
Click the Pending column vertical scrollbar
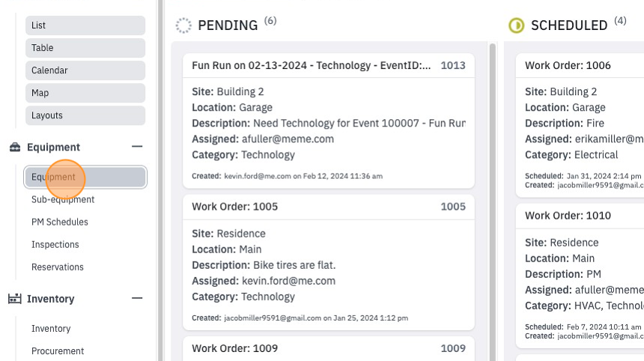tap(493, 201)
